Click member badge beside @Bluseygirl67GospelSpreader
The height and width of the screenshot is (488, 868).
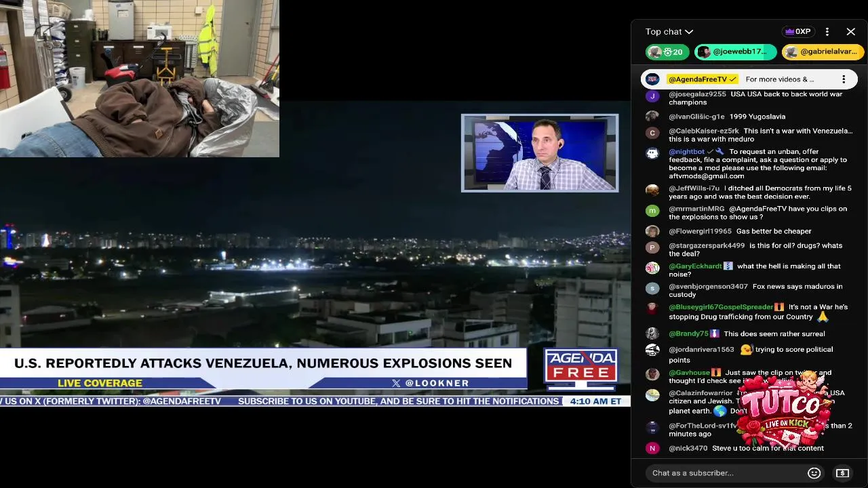[779, 307]
